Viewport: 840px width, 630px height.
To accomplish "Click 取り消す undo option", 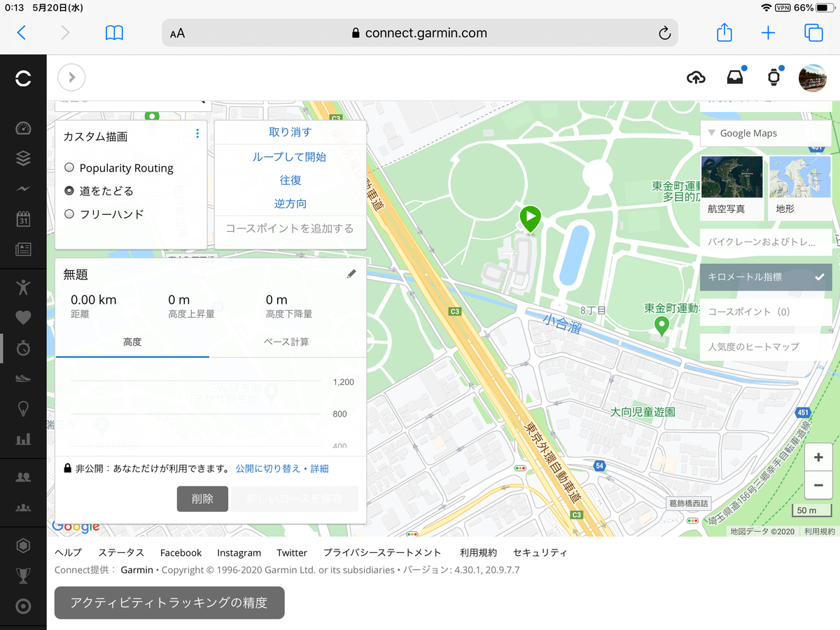I will [290, 132].
